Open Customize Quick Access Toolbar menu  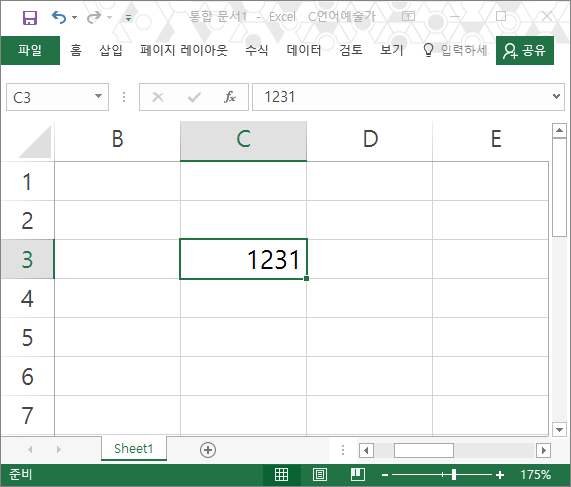128,17
